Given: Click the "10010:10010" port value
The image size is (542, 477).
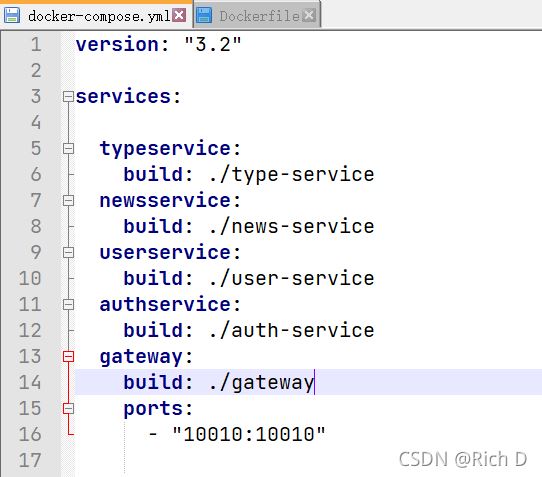Looking at the screenshot, I should (249, 434).
